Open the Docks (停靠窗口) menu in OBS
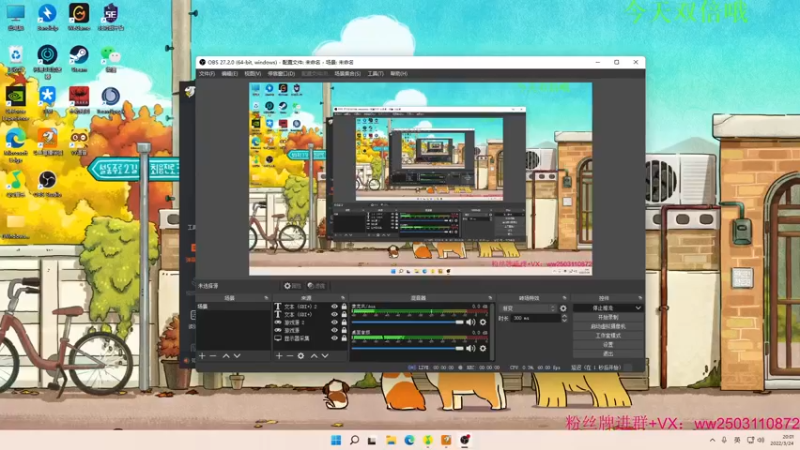Viewport: 800px width, 450px height. (281, 73)
